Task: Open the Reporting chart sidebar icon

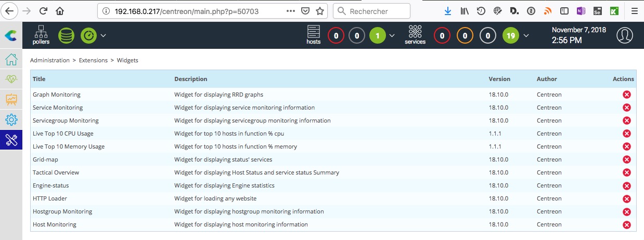Action: click(11, 99)
